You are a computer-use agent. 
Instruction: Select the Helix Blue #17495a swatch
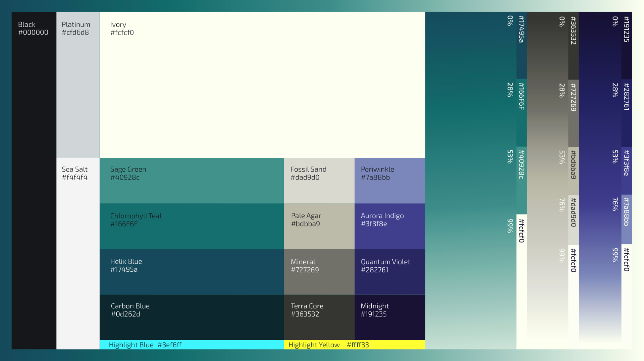click(192, 272)
